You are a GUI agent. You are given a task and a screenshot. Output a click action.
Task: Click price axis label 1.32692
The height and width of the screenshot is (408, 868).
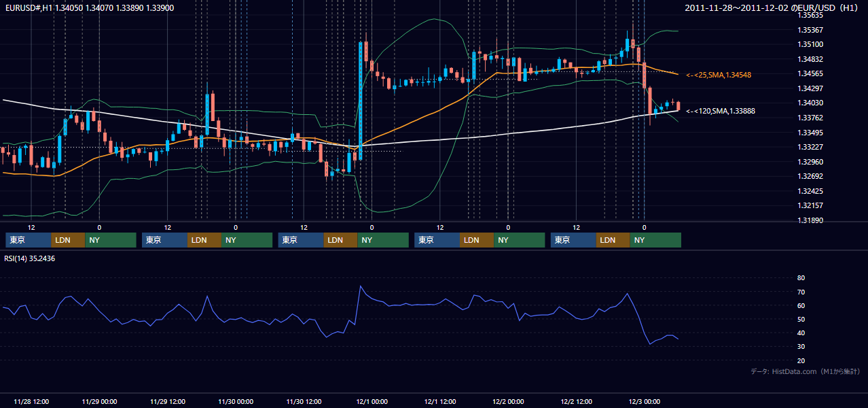(810, 176)
